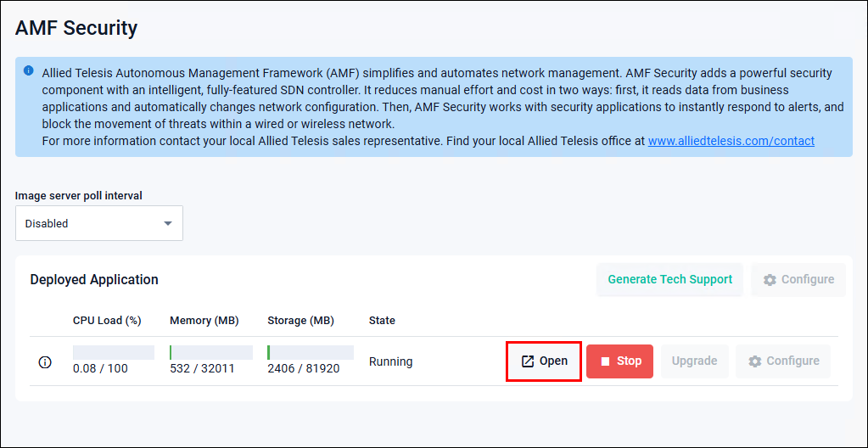
Task: Click the blue info icon in banner
Action: [x=29, y=70]
